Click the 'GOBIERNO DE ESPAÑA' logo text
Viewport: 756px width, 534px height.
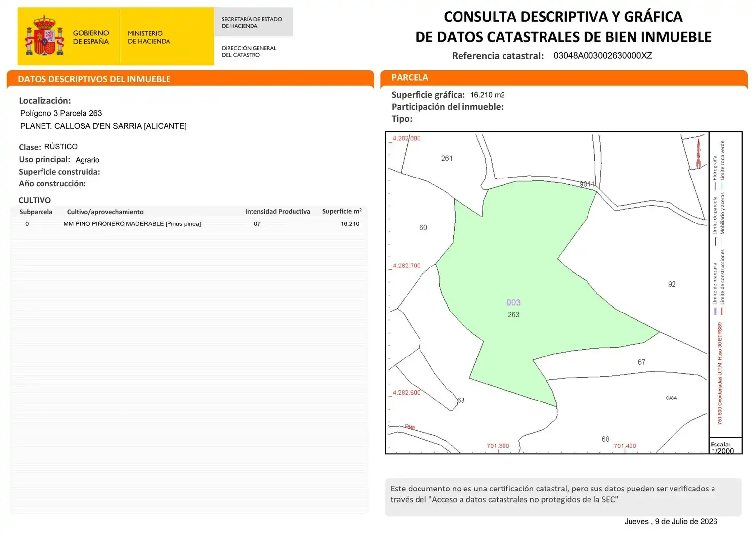[91, 37]
